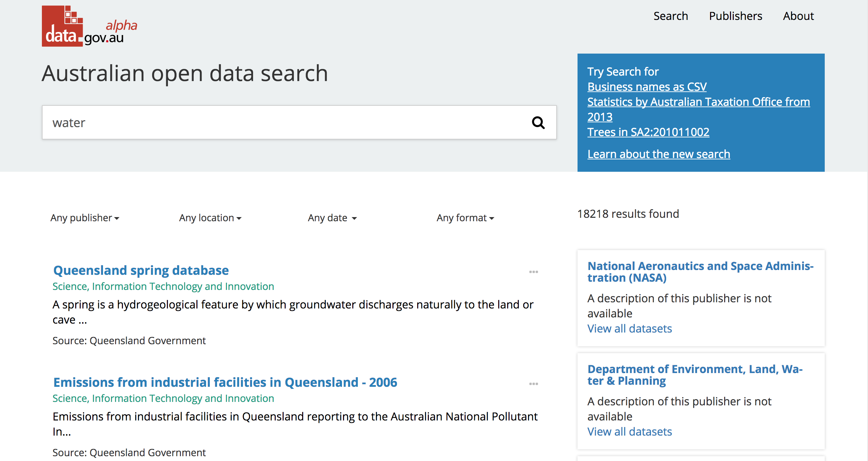Image resolution: width=868 pixels, height=461 pixels.
Task: Open Emissions from industrial facilities Queensland 2006
Action: click(225, 382)
